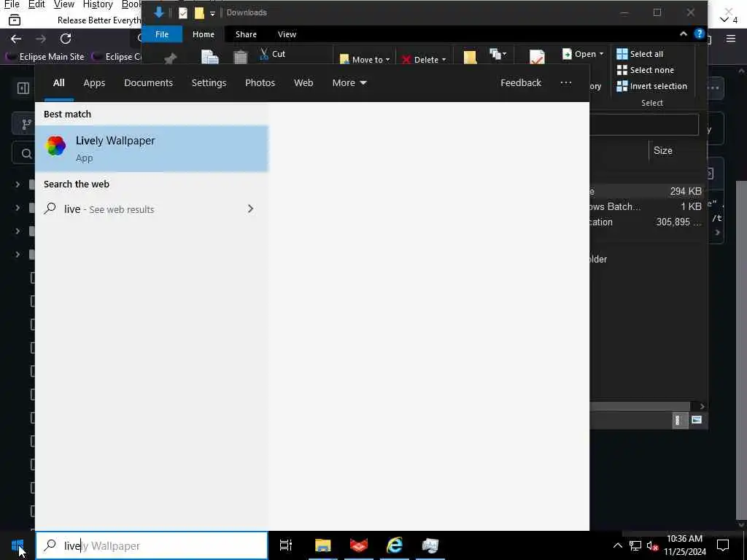Switch to large icons view in Explorer
Screen dimensions: 747x560
pyautogui.click(x=697, y=420)
